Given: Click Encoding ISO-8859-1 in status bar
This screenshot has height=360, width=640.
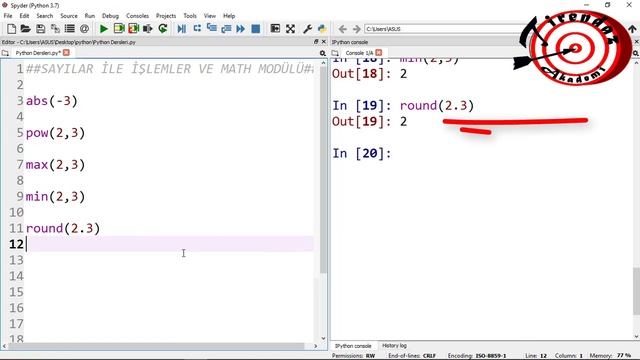Looking at the screenshot, I should pyautogui.click(x=477, y=356).
